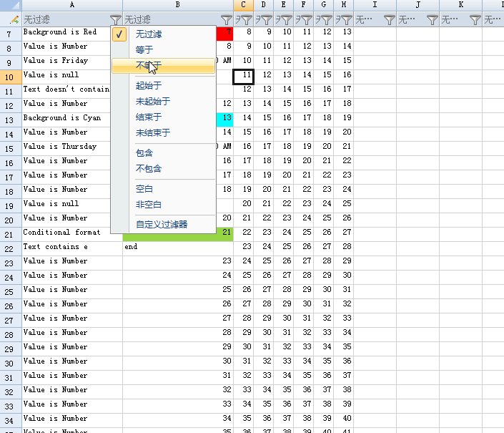This screenshot has height=433, width=504.
Task: Select row 10 header
Action: point(11,77)
